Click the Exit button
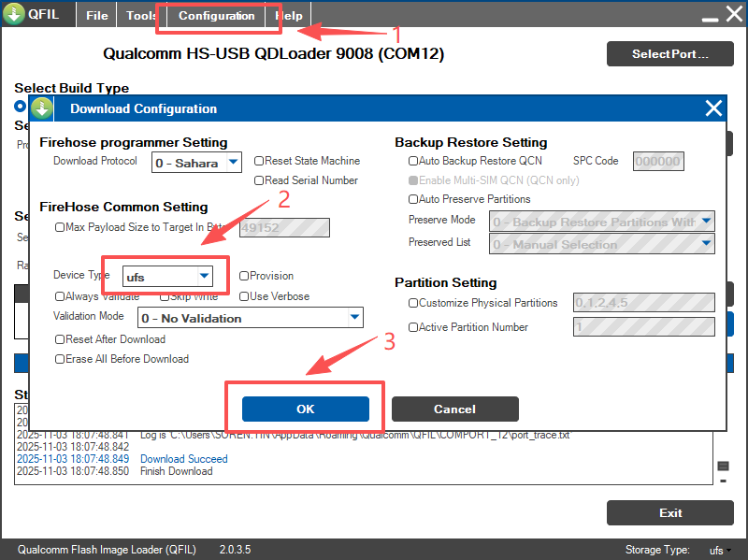 point(669,512)
